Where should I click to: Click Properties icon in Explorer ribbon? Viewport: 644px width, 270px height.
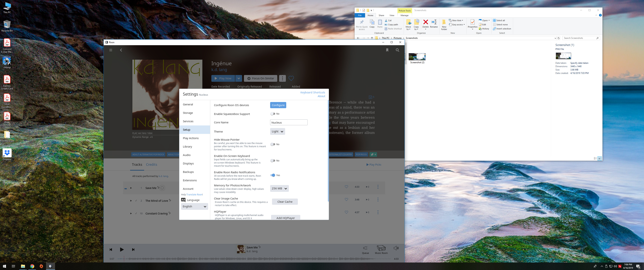pyautogui.click(x=473, y=25)
